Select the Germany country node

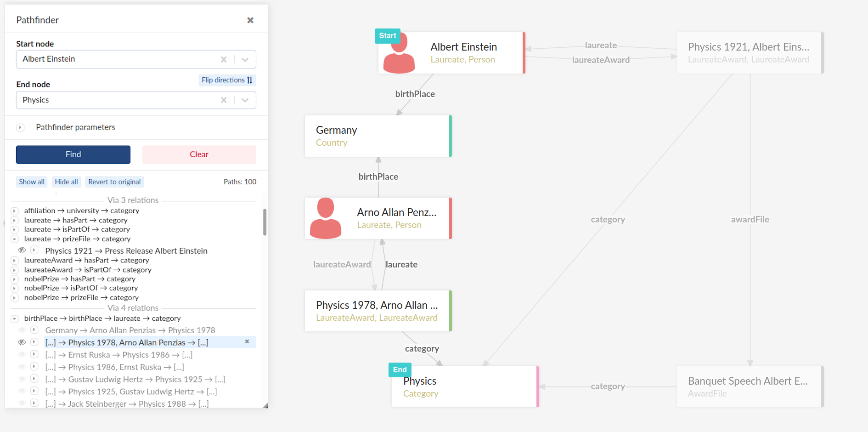pos(378,136)
